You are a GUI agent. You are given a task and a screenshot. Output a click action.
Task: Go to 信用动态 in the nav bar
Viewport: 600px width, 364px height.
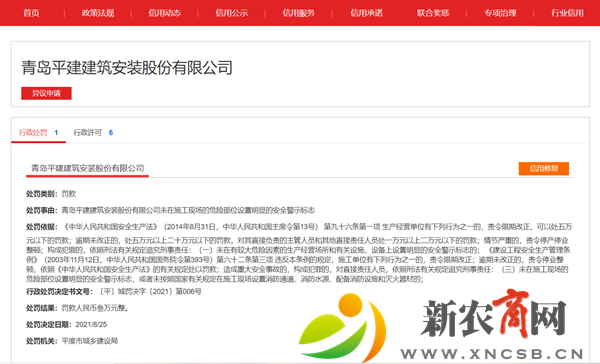165,13
